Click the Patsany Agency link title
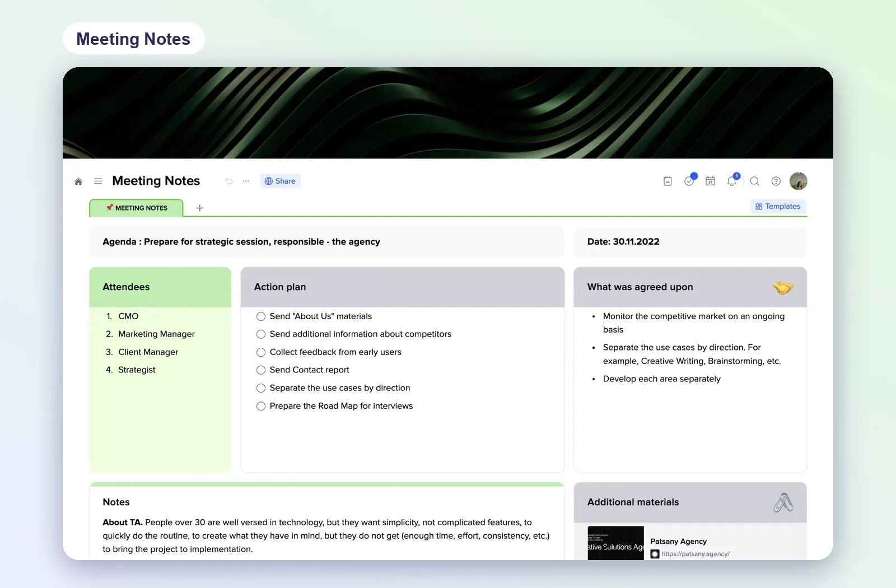Image resolution: width=896 pixels, height=588 pixels. click(x=678, y=542)
